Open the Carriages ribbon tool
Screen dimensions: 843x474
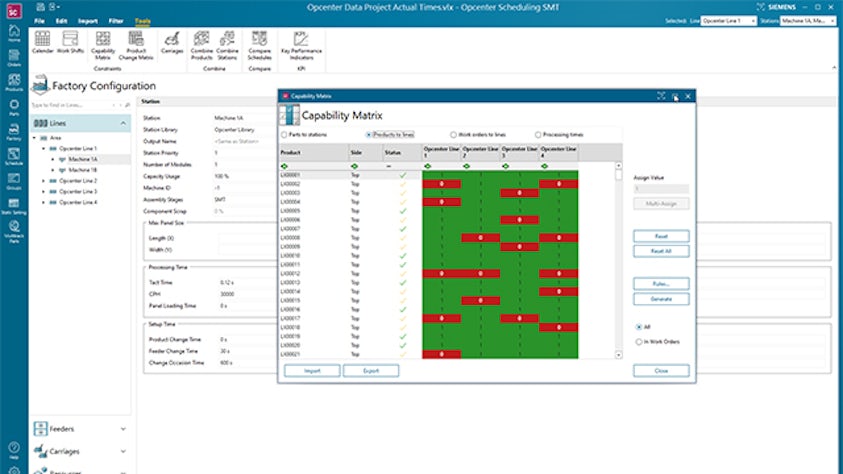click(x=172, y=42)
